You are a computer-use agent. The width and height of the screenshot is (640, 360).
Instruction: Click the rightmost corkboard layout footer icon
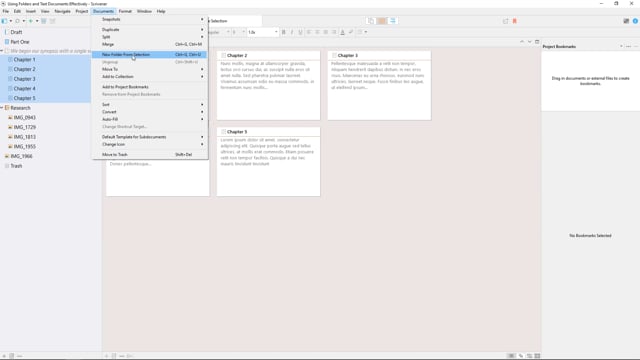pyautogui.click(x=538, y=356)
